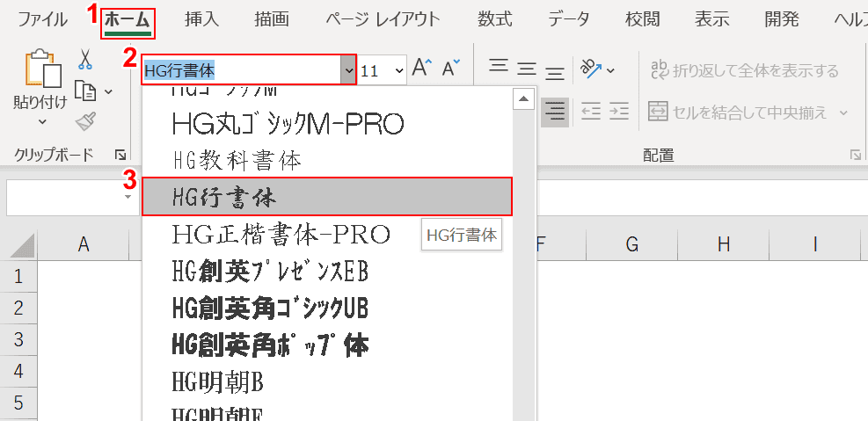868x421 pixels.
Task: Click the select all corner triangle
Action: click(x=20, y=244)
